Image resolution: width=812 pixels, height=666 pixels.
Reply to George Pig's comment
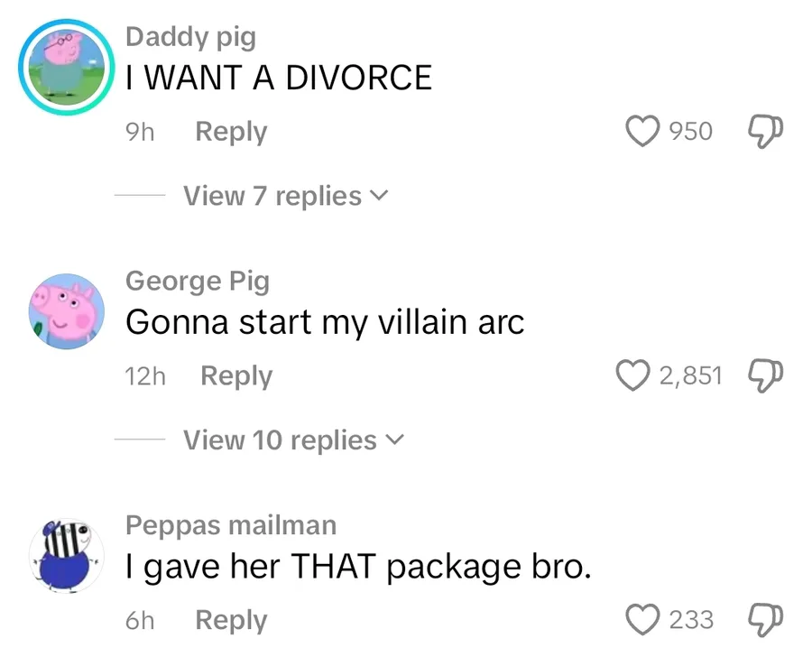236,375
